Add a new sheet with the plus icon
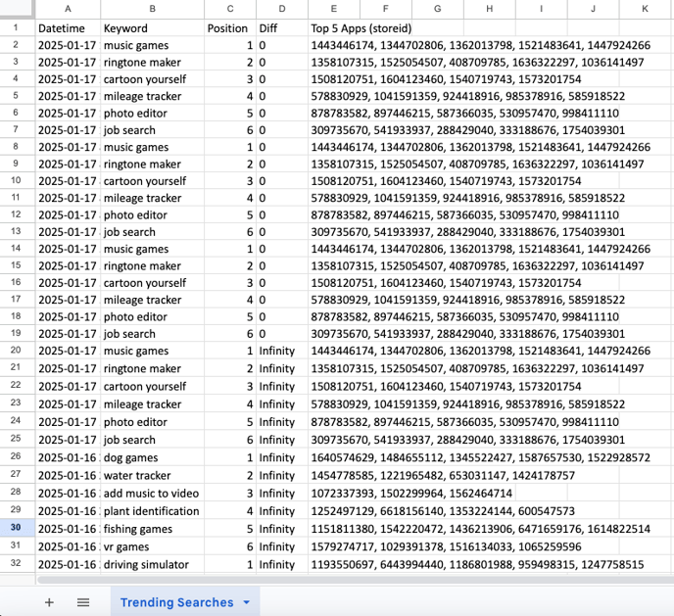 click(49, 602)
